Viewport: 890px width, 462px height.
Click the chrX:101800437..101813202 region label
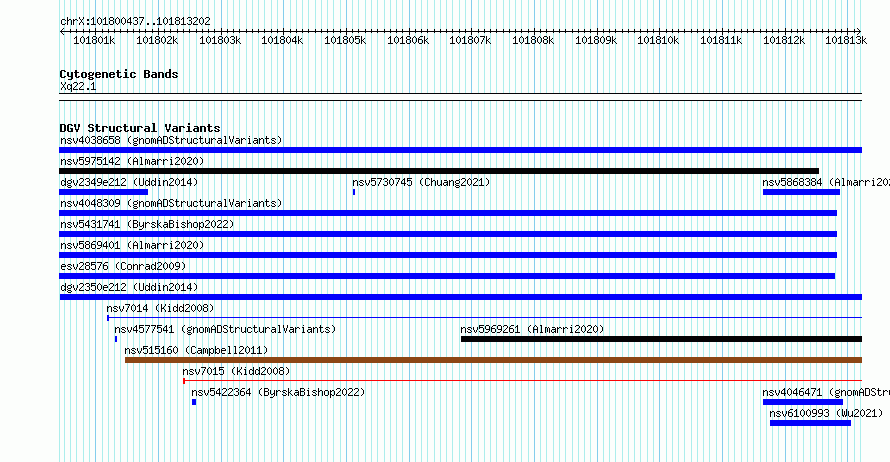(135, 21)
